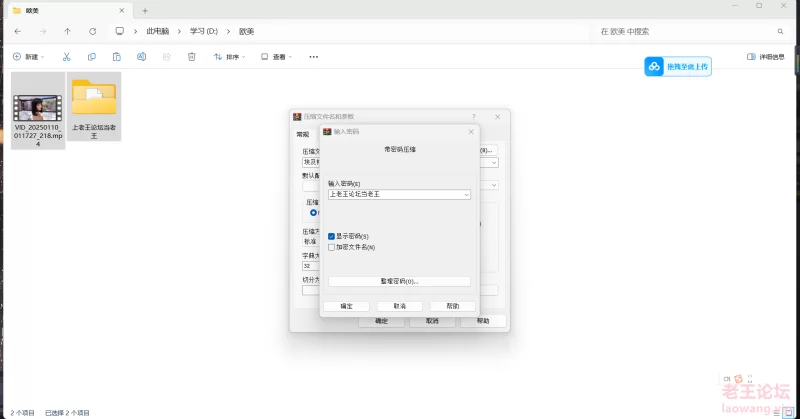The width and height of the screenshot is (800, 419).
Task: Click the New (新建) button in Explorer toolbar
Action: click(29, 57)
